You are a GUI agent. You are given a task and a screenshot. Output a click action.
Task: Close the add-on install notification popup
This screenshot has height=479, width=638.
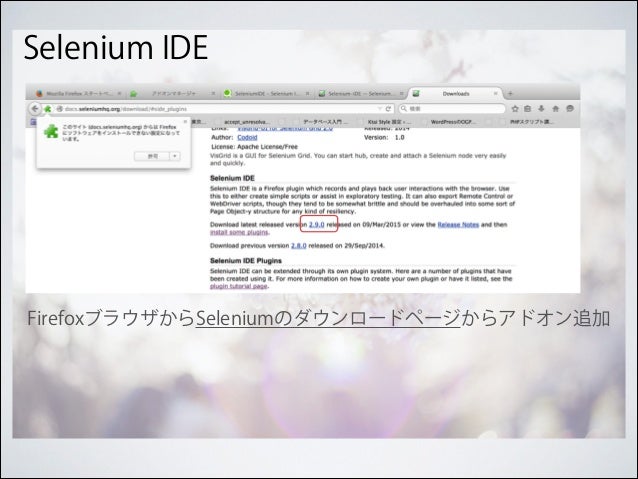185,121
